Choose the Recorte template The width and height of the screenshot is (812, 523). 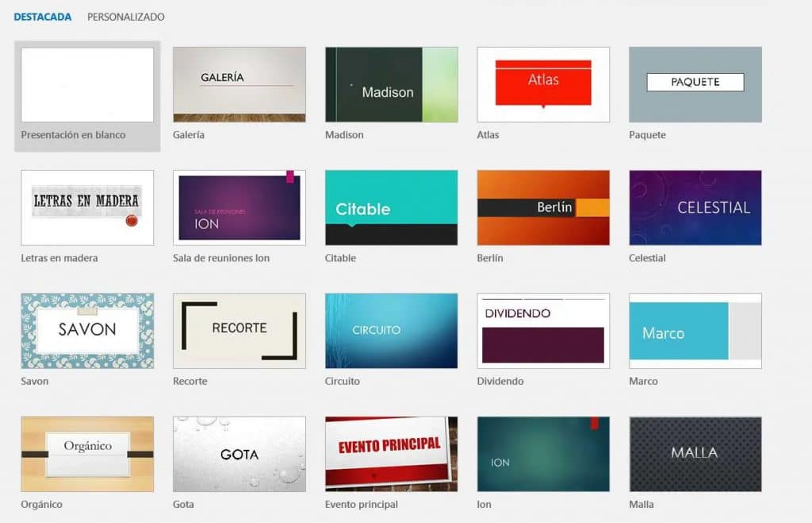tap(239, 330)
